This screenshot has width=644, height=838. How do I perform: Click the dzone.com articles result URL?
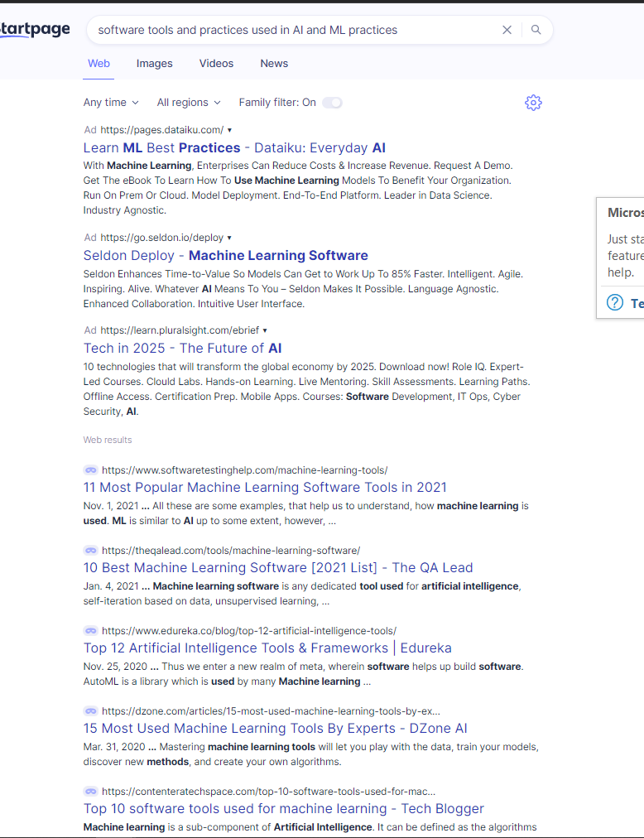[x=271, y=711]
